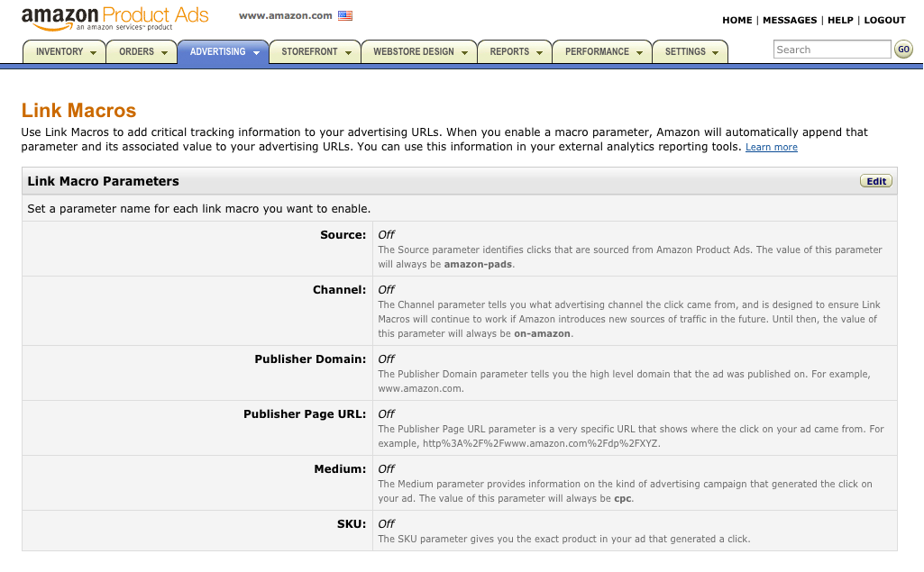The width and height of the screenshot is (924, 572).
Task: Click the Edit button for Link Macro Parameters
Action: [x=875, y=181]
